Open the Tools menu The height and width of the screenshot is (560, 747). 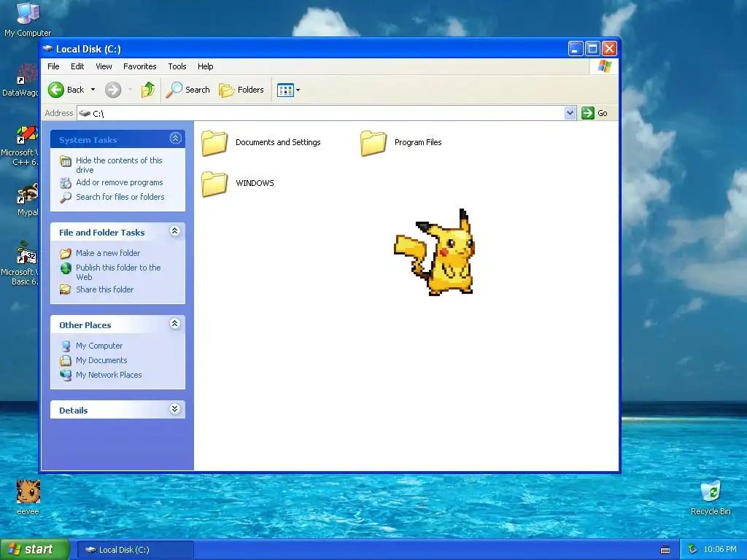pos(177,66)
